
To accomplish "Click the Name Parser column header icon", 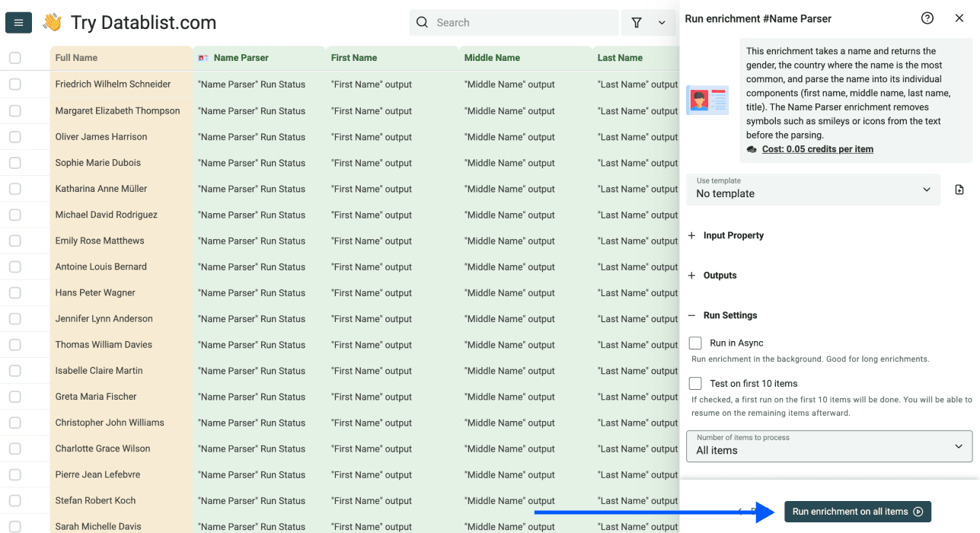I will point(203,57).
